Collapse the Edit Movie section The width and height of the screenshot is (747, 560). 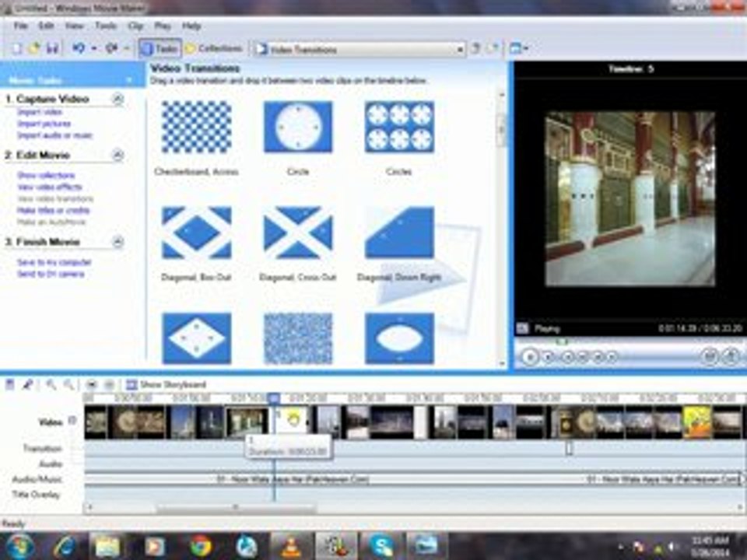[117, 156]
